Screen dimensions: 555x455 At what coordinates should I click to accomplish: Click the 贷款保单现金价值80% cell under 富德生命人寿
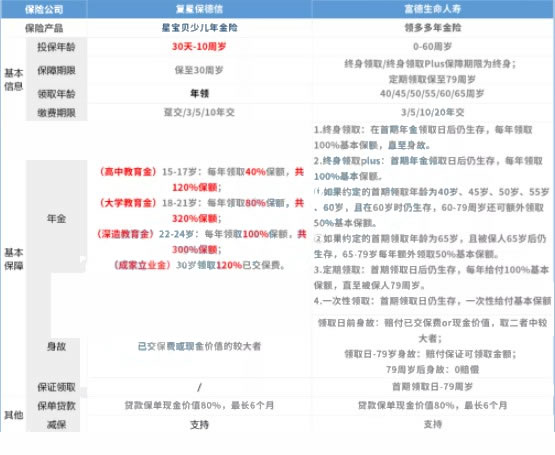click(432, 406)
